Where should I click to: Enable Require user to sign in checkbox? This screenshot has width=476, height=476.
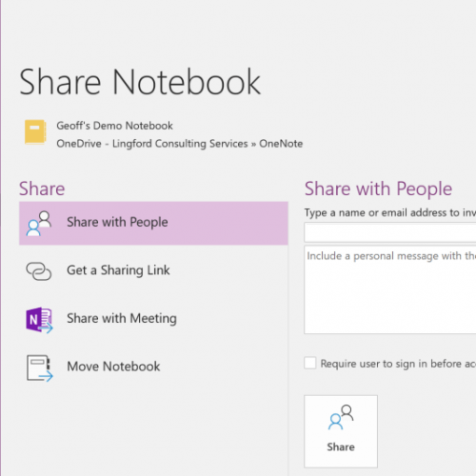[x=310, y=363]
